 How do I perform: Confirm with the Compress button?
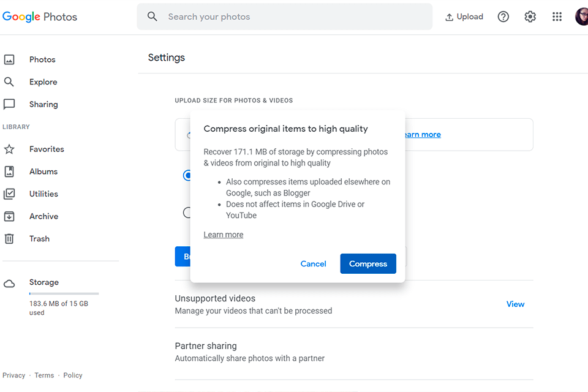368,264
